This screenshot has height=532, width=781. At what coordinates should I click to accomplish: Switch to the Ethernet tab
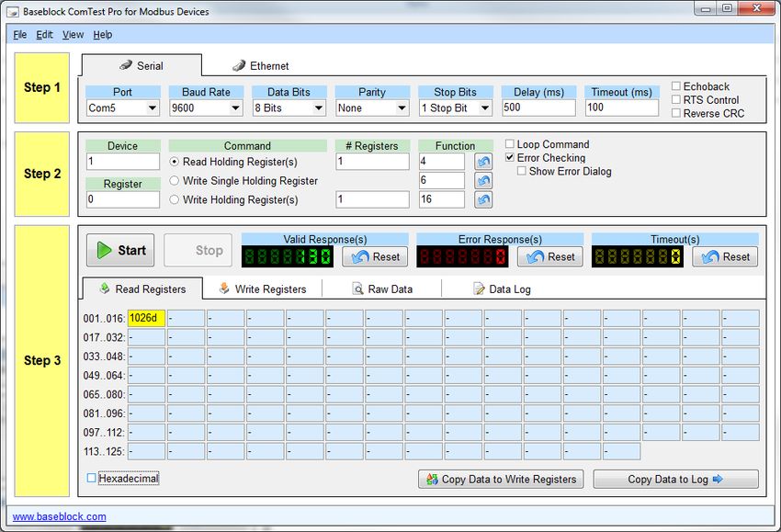pyautogui.click(x=260, y=66)
